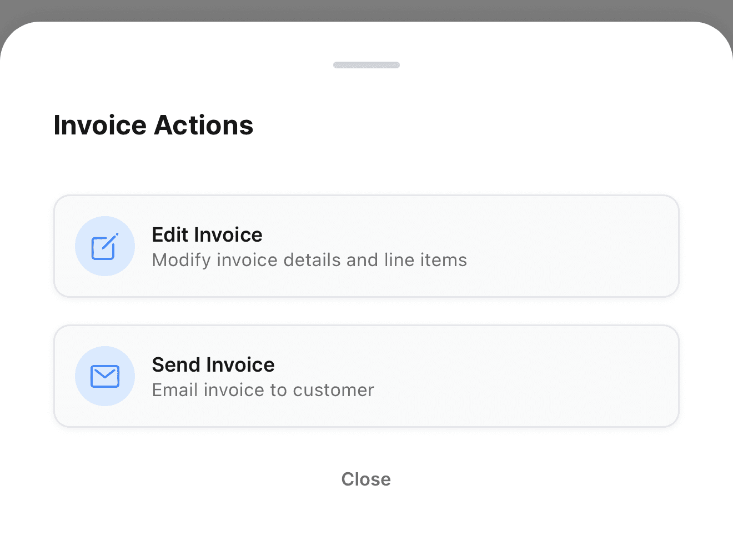The height and width of the screenshot is (560, 733).
Task: Click the sheet drag handle bar
Action: tap(366, 65)
